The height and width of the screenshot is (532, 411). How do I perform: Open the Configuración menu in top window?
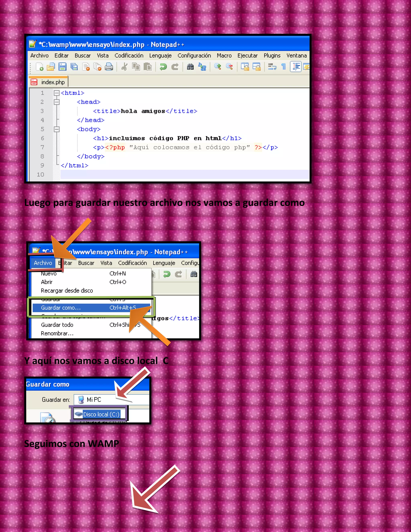[194, 56]
